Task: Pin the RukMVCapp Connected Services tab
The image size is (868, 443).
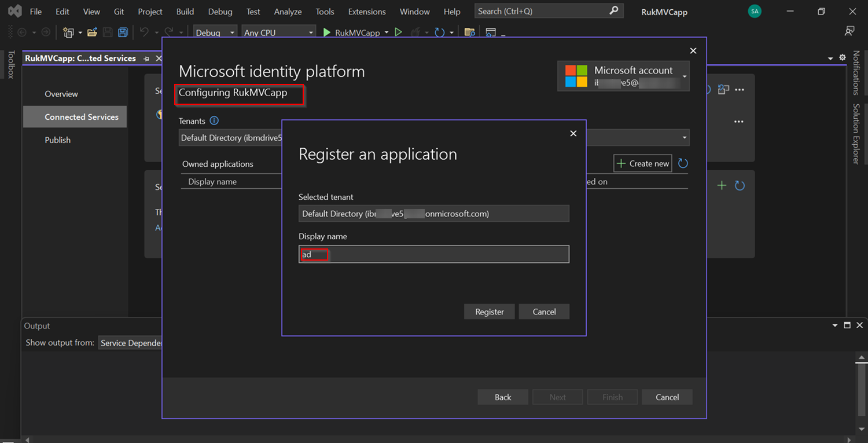Action: point(146,58)
